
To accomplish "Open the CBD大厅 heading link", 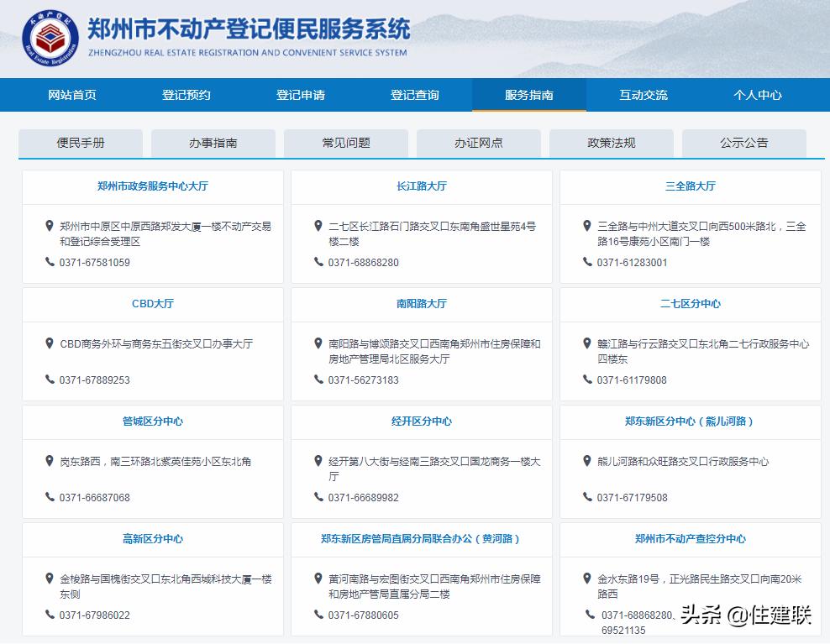I will coord(153,304).
